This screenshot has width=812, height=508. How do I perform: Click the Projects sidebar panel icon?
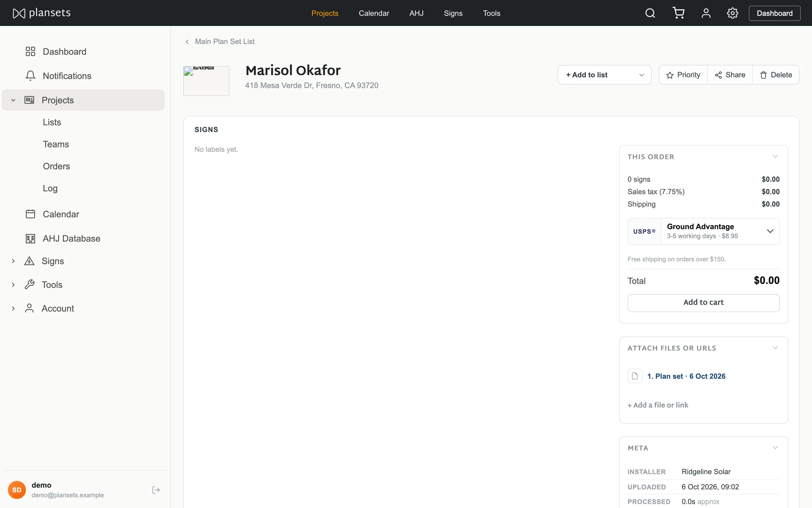click(x=29, y=100)
